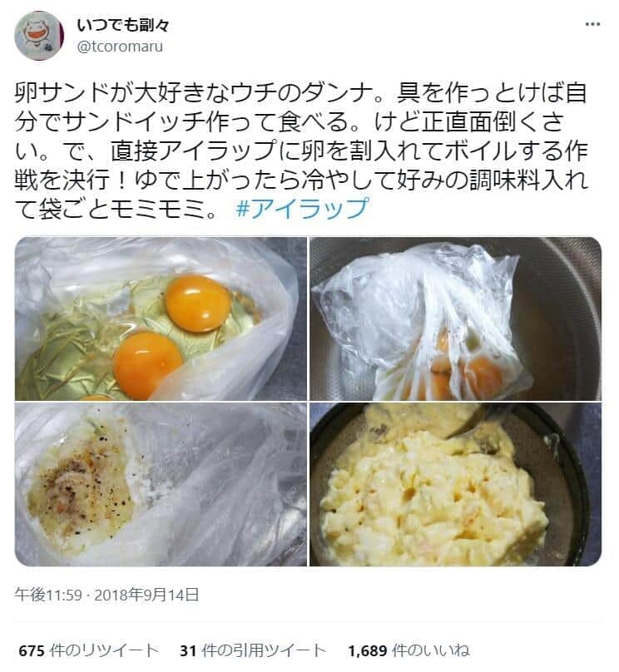Open the 2018年9月14日 date permalink
This screenshot has width=619, height=672.
pyautogui.click(x=146, y=595)
